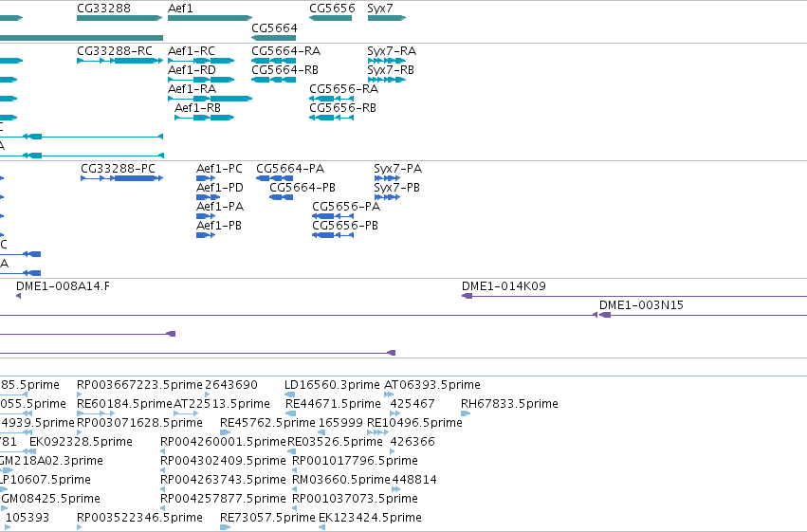Select protein Aef1-PB
This screenshot has height=532, width=807.
coord(206,235)
